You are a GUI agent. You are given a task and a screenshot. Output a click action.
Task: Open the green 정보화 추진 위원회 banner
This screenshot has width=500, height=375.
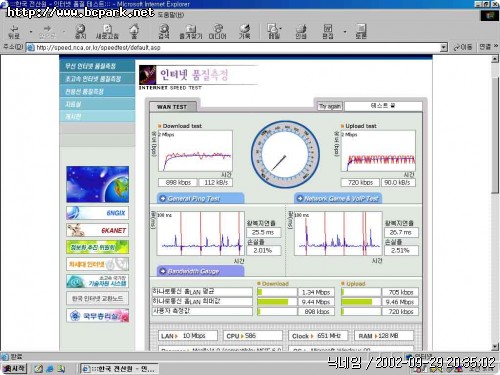(97, 247)
